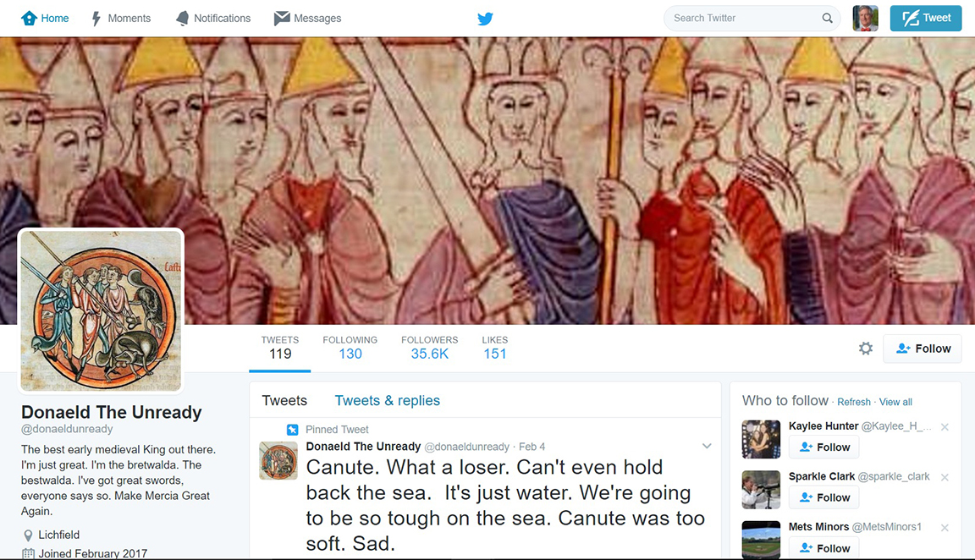Dismiss the Kaylee Hunter suggestion

click(945, 427)
